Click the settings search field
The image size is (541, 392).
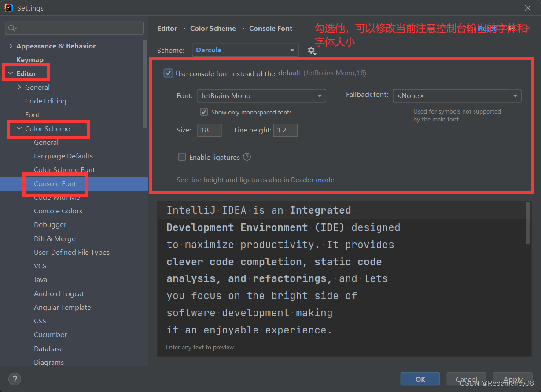click(74, 28)
